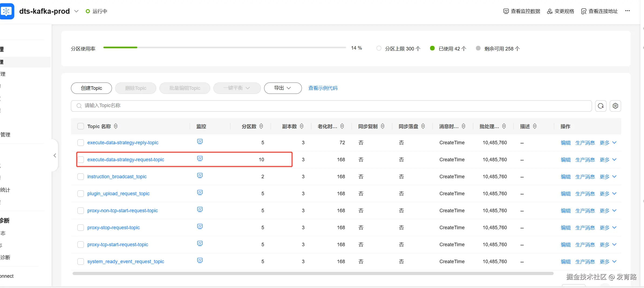Focus the Topic name search field

pyautogui.click(x=331, y=106)
